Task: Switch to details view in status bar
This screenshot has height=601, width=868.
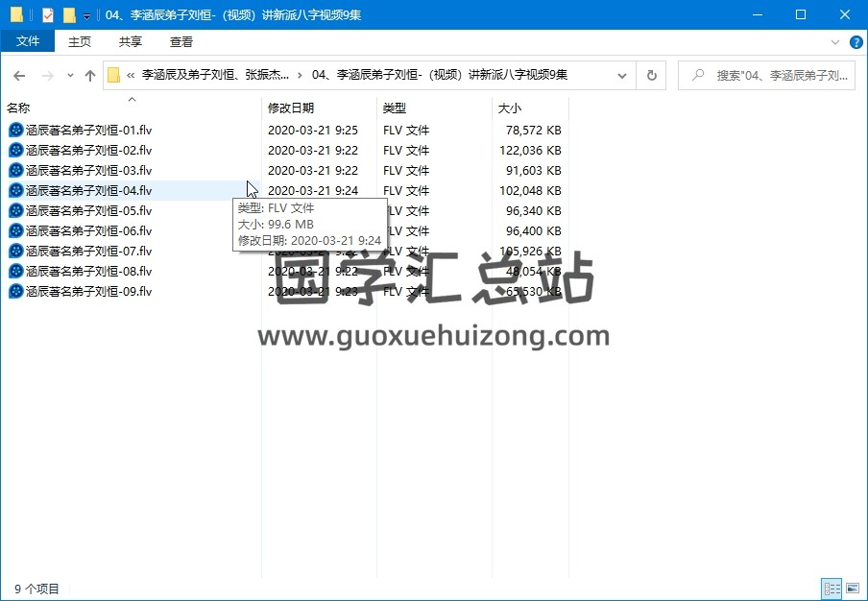Action: tap(832, 589)
